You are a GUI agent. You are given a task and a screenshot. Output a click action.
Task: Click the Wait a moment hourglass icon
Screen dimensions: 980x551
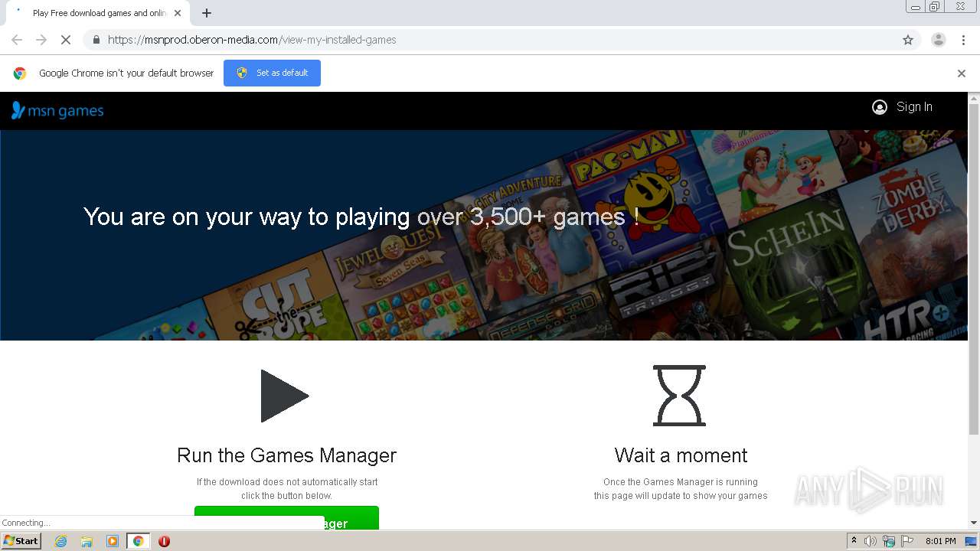click(x=679, y=396)
